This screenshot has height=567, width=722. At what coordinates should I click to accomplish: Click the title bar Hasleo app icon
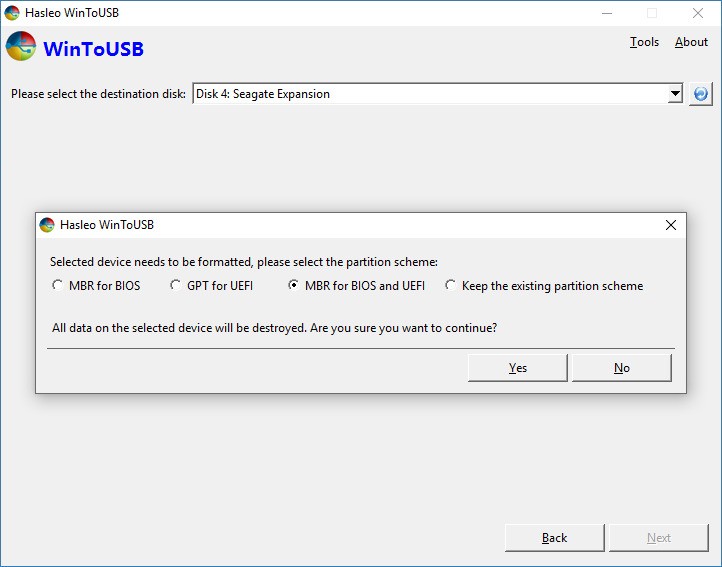click(12, 13)
